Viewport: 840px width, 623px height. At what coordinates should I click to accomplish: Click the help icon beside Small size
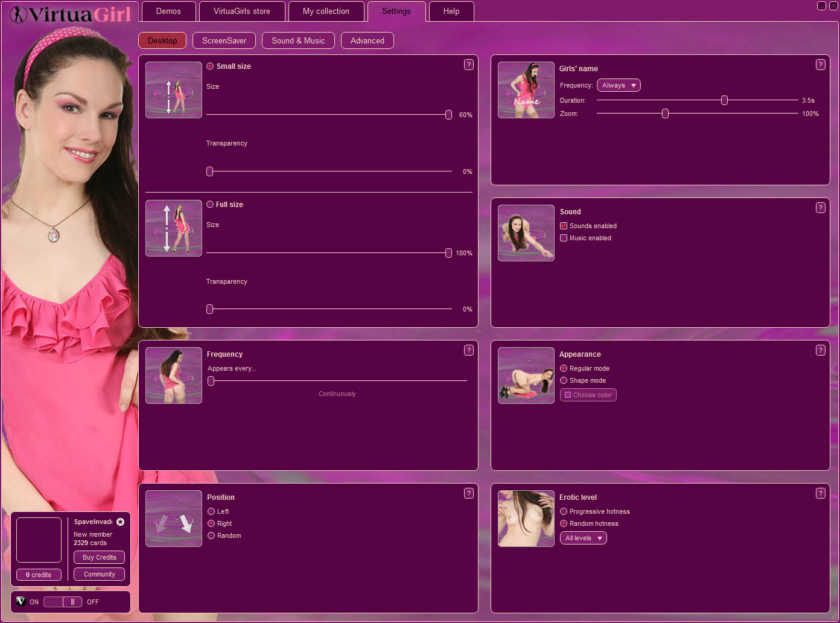point(468,65)
